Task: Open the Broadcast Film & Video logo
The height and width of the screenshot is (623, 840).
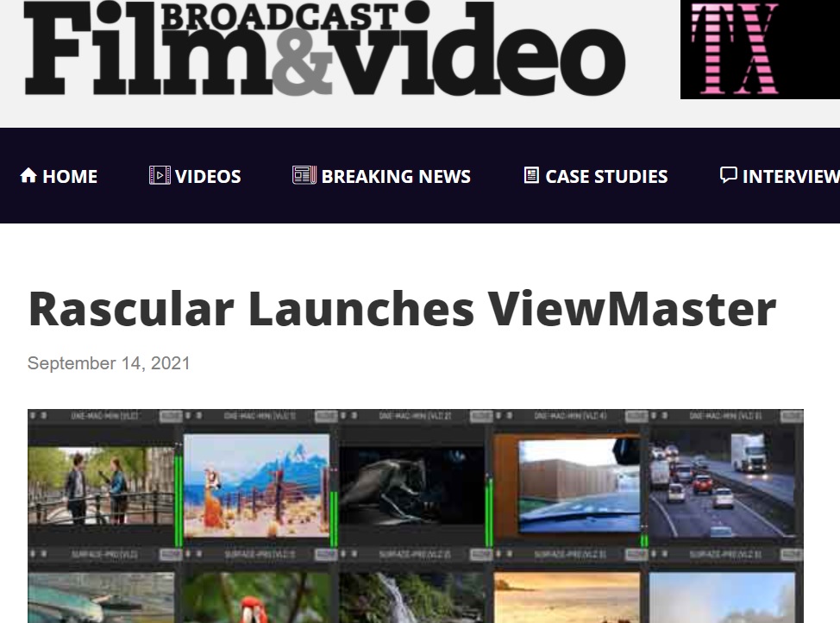Action: (324, 49)
